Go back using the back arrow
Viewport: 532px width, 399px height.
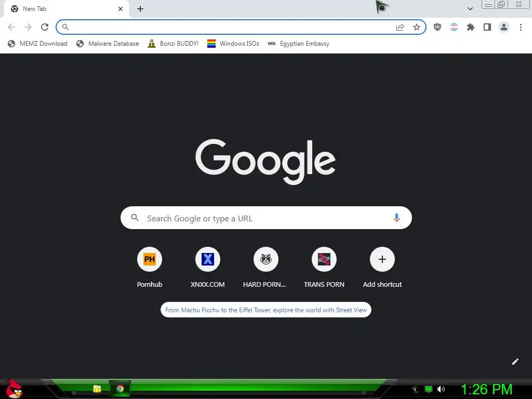tap(11, 27)
